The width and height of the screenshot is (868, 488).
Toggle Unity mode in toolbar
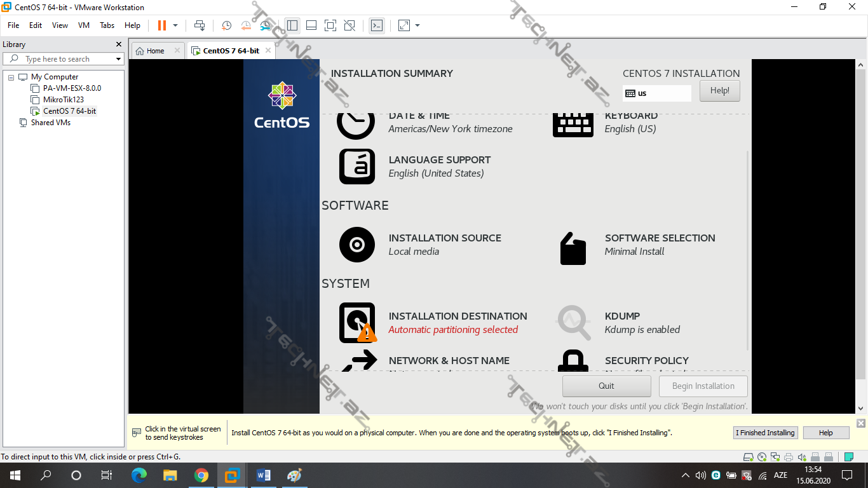point(349,25)
